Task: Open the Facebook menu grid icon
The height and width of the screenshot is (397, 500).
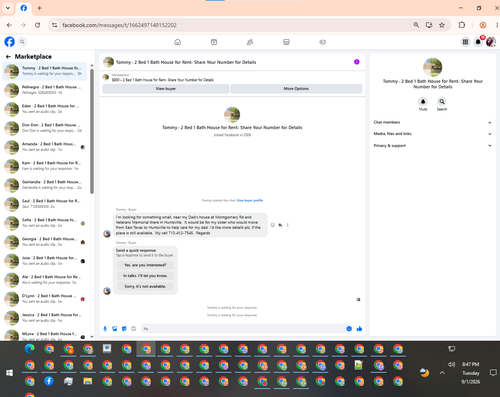Action: (x=465, y=42)
